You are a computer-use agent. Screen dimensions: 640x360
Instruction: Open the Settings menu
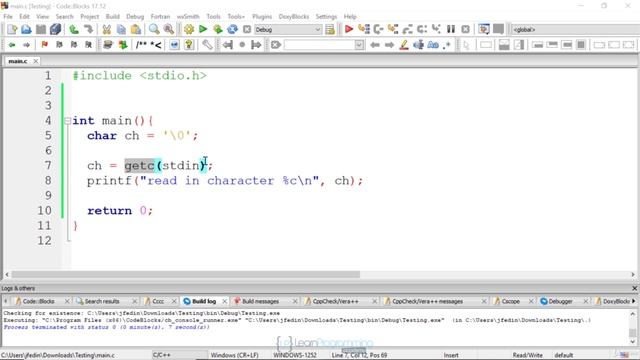(x=326, y=17)
